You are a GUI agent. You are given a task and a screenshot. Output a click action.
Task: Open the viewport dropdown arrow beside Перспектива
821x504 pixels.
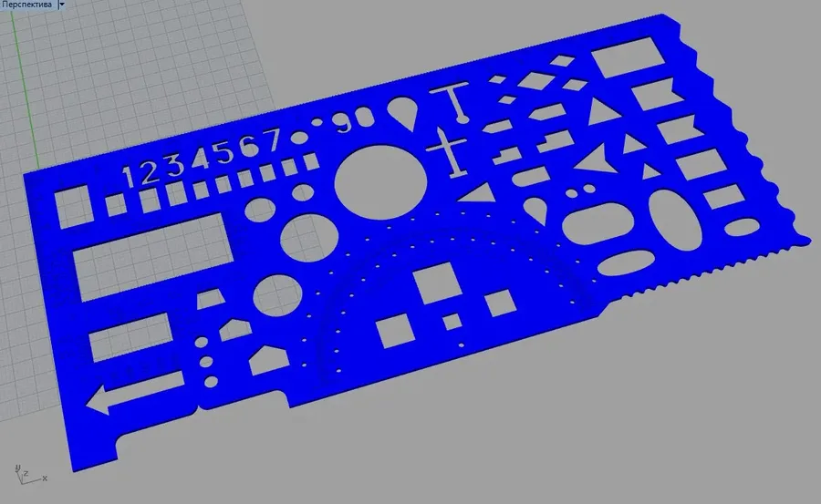[x=61, y=5]
